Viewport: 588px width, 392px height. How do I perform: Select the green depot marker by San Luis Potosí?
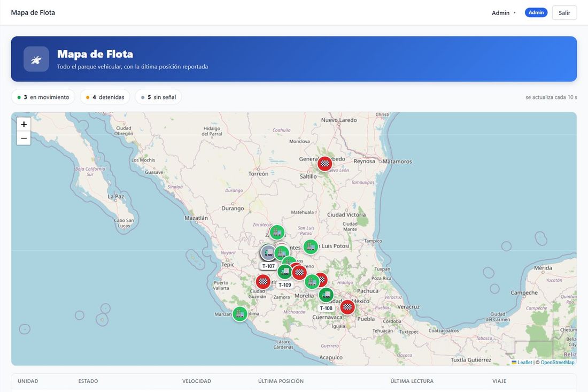pos(311,247)
